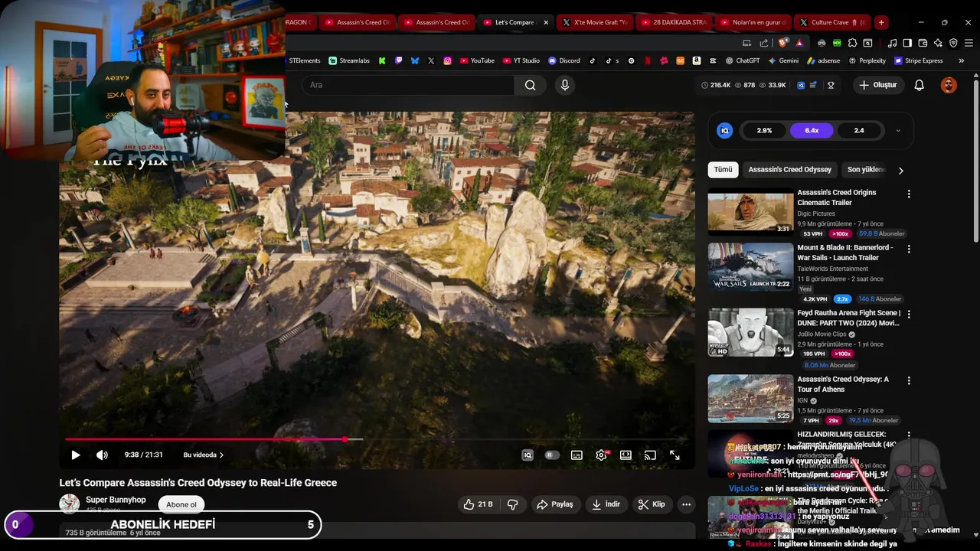
Task: Subscribe with the 'Abone ol' button
Action: [181, 504]
